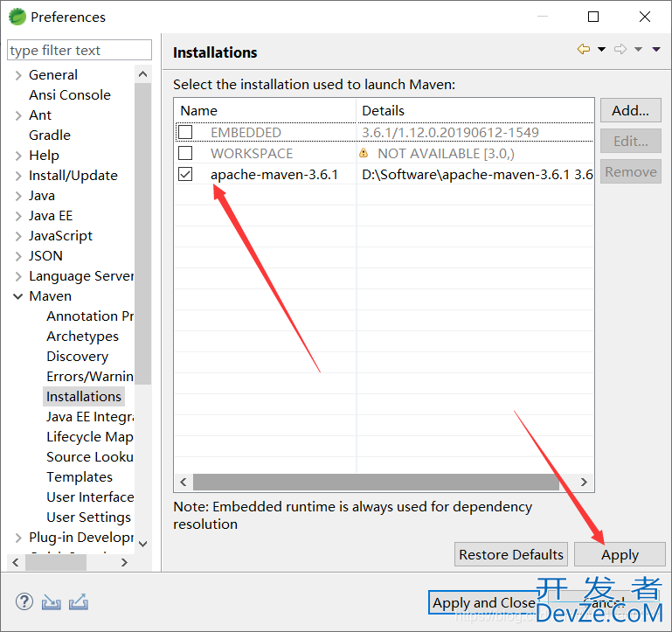This screenshot has height=632, width=672.
Task: Maximize the Preferences window
Action: point(593,17)
